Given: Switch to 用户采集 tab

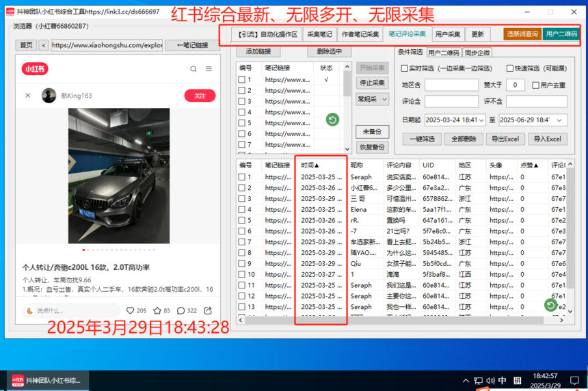Looking at the screenshot, I should pos(448,34).
